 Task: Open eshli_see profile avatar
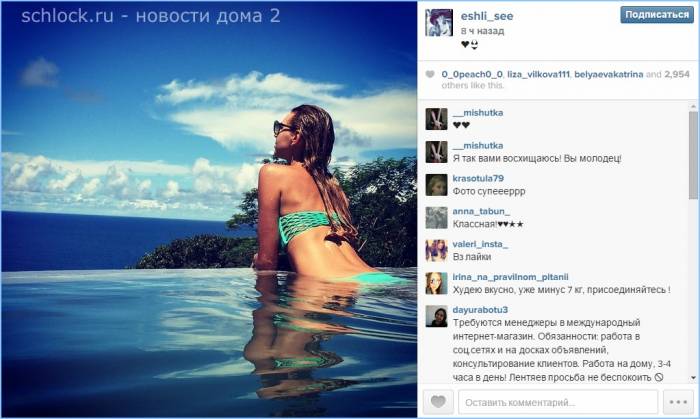439,22
